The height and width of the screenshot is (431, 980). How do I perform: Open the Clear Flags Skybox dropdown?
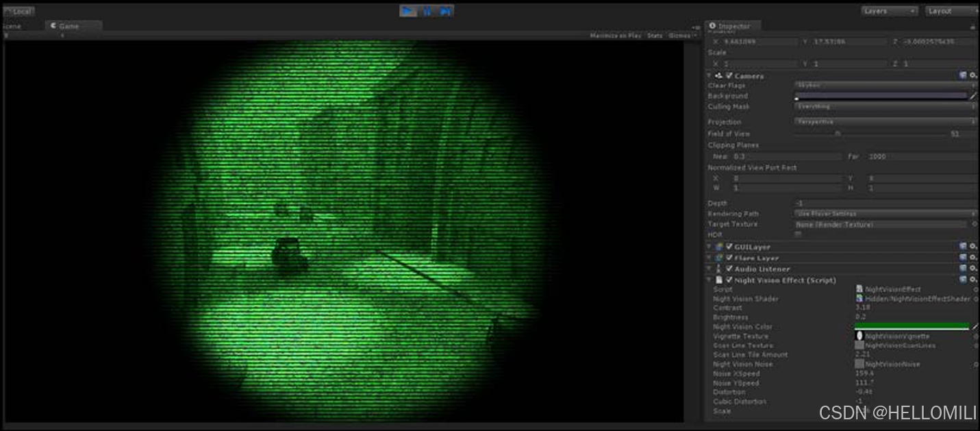click(886, 86)
